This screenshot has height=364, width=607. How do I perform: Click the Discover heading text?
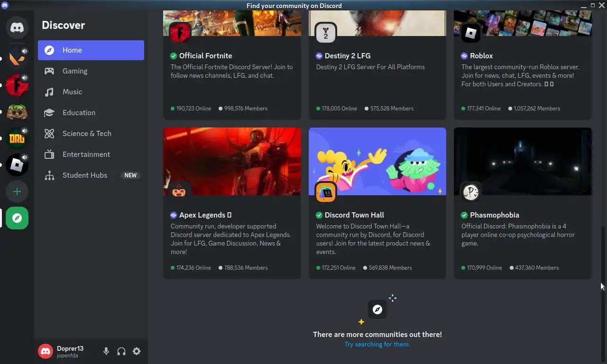pos(63,25)
